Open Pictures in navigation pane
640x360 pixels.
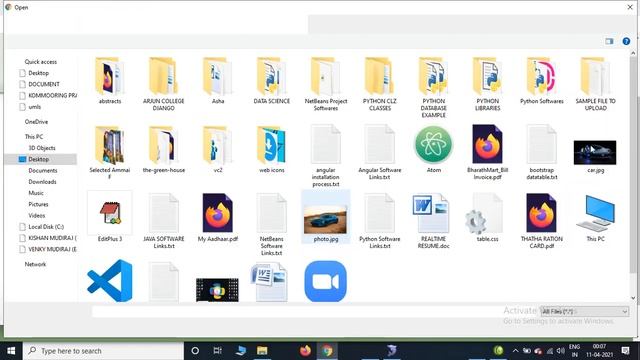click(38, 204)
